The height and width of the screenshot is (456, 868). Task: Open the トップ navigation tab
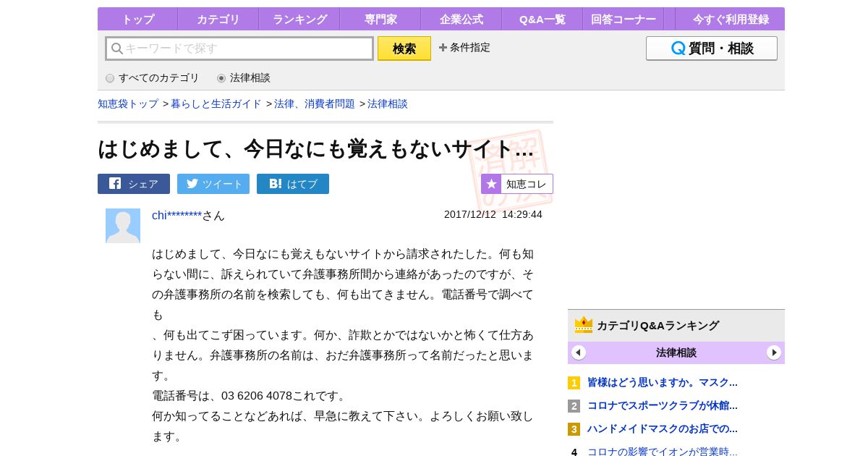(137, 20)
